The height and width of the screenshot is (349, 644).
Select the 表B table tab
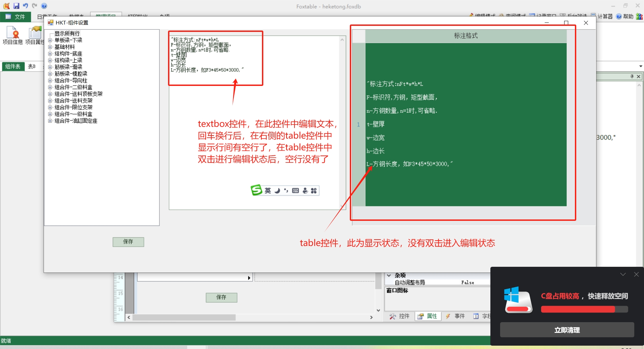click(x=32, y=66)
